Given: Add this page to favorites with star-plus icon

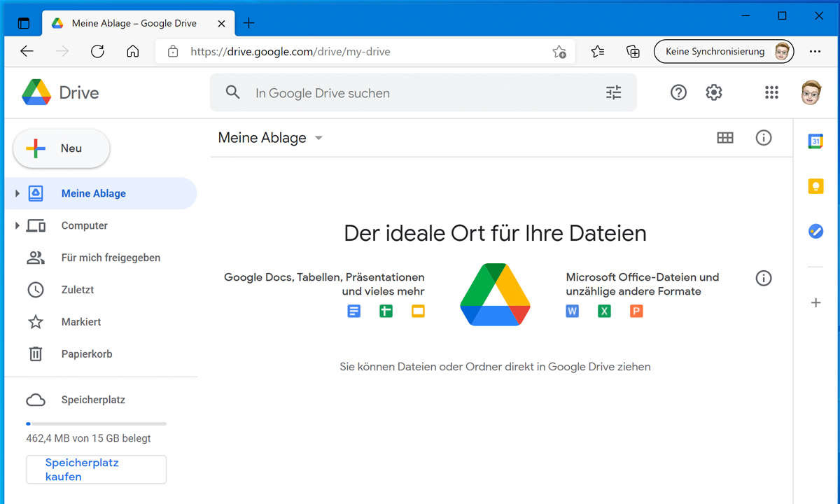Looking at the screenshot, I should pyautogui.click(x=559, y=51).
